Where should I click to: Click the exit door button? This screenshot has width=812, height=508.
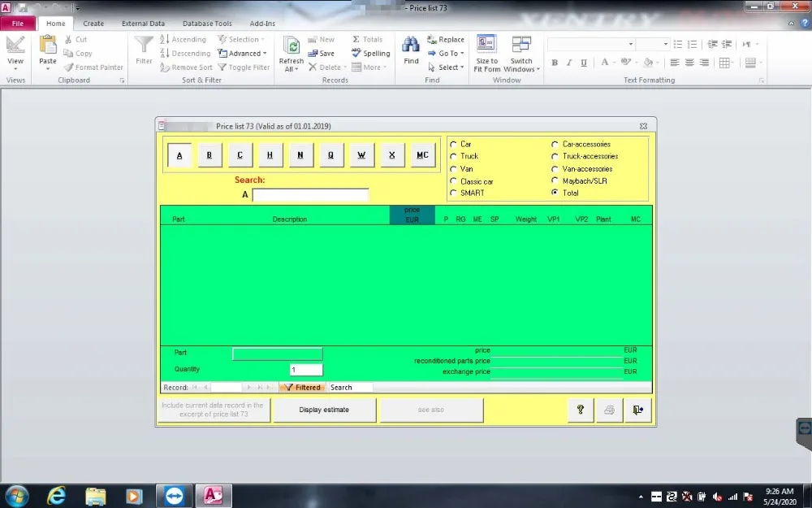click(637, 410)
